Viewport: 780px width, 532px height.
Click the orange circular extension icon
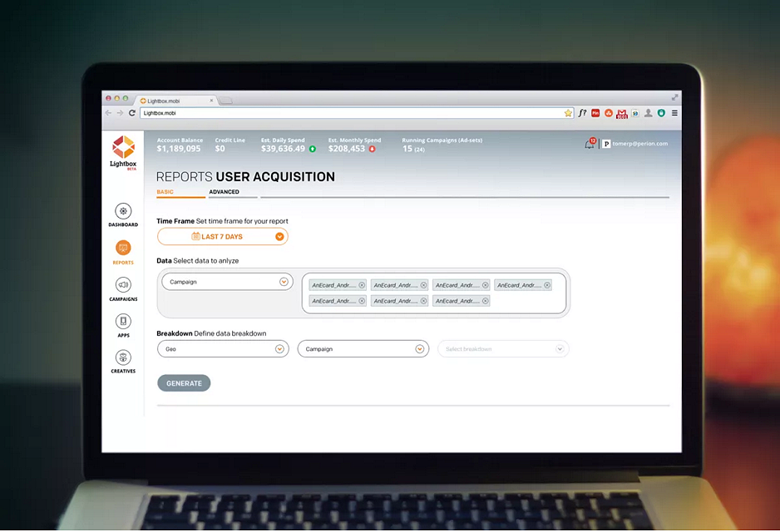tap(609, 113)
